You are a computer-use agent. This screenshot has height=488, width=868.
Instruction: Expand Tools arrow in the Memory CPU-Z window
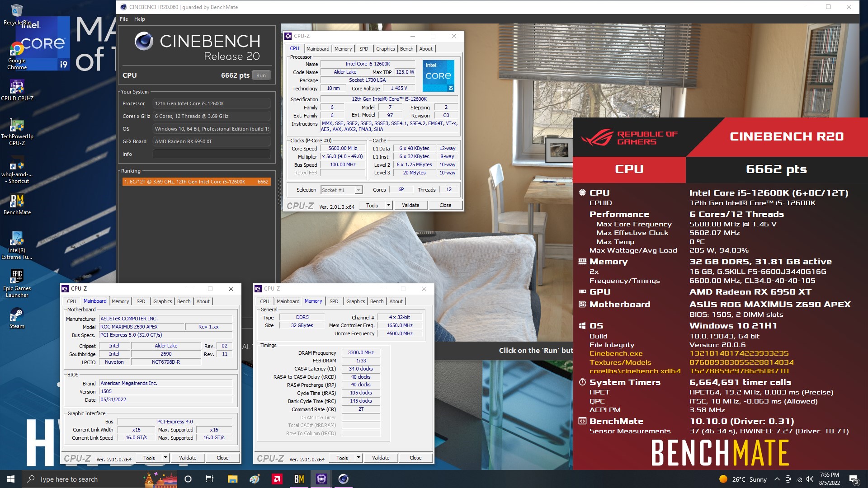click(x=359, y=458)
